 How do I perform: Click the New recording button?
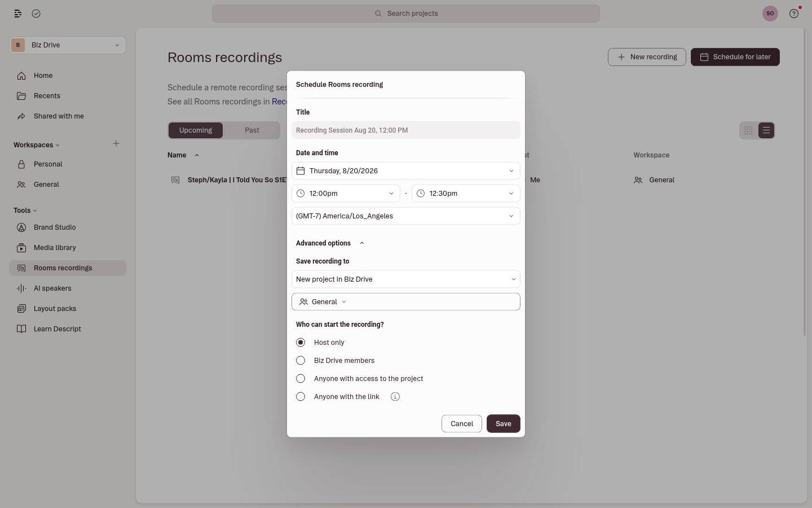[647, 57]
